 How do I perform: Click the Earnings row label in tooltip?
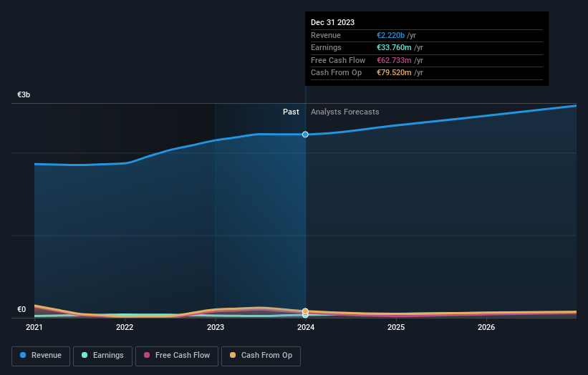pos(326,47)
